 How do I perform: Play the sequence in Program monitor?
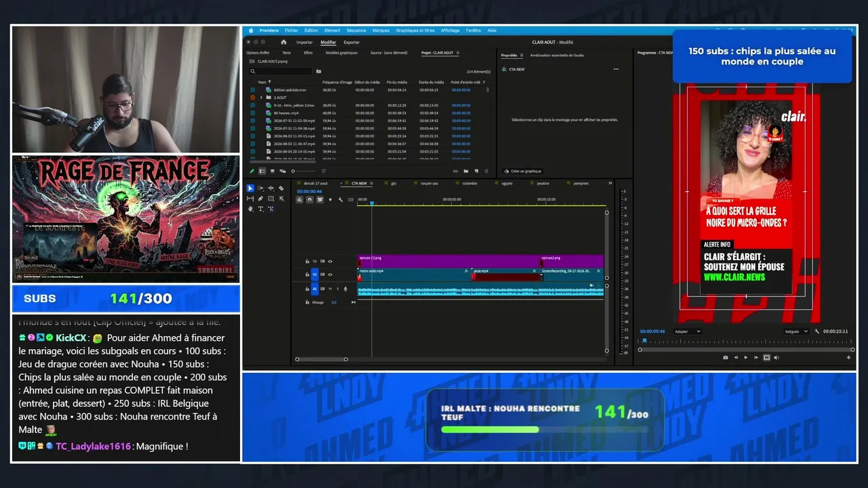[746, 357]
